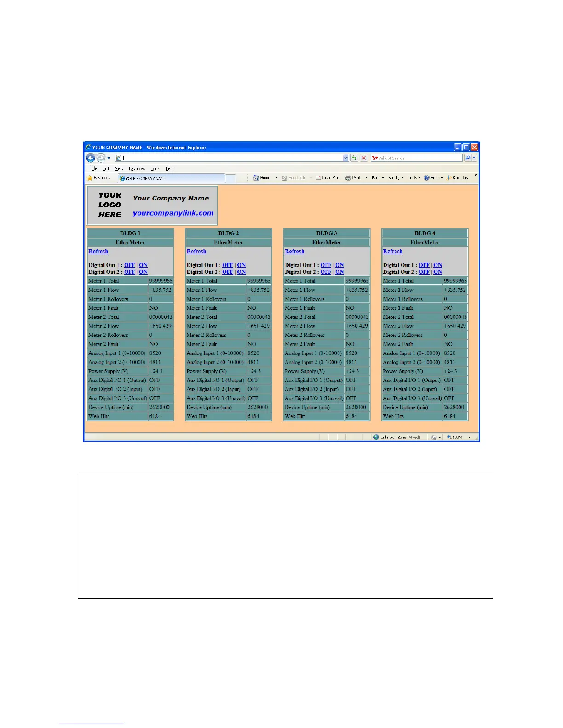
Task: Open the Favorites menu in menu bar
Action: tap(137, 169)
